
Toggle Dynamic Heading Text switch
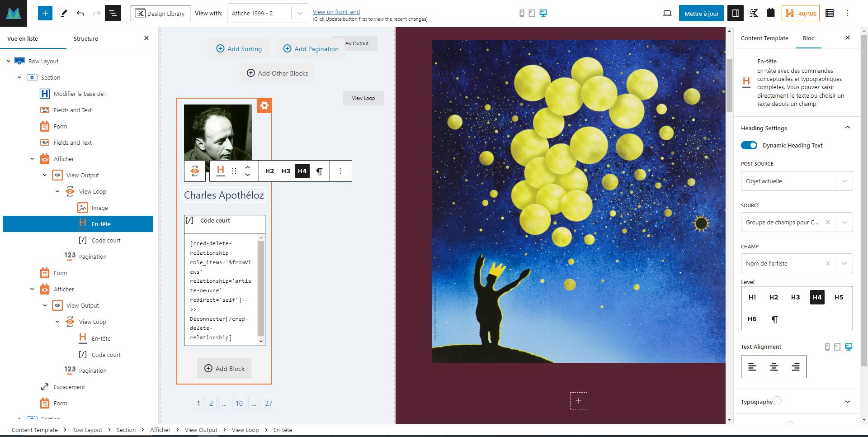pos(749,145)
